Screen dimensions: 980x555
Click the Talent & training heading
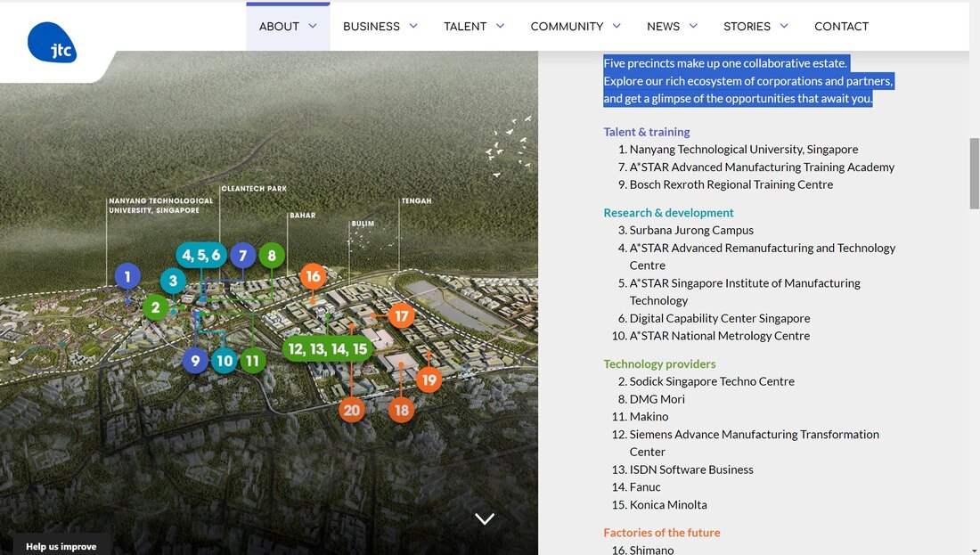click(x=646, y=132)
